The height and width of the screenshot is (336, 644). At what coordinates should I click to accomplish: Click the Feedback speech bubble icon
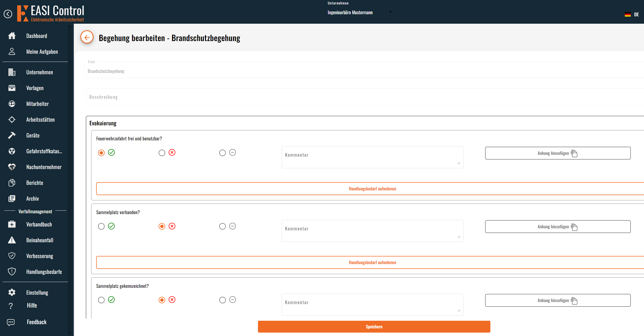coord(11,322)
